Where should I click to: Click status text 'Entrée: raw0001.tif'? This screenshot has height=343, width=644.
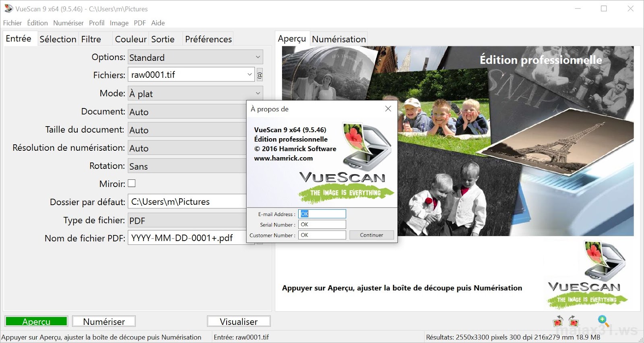[x=241, y=337]
